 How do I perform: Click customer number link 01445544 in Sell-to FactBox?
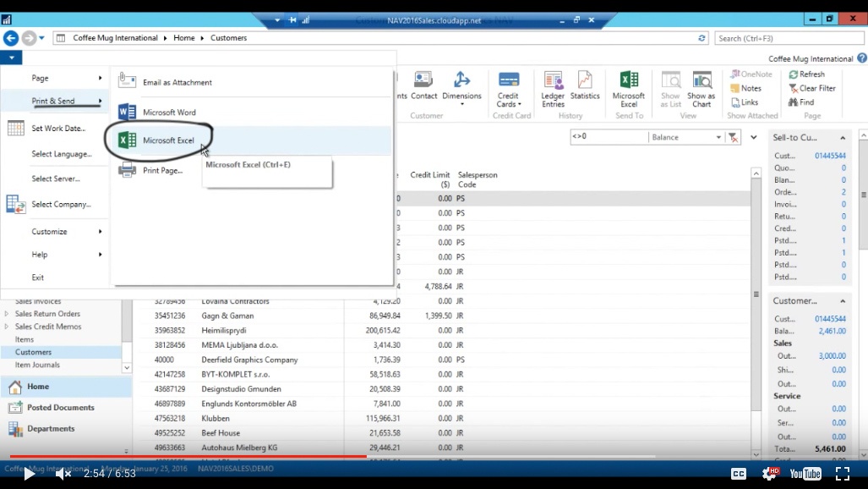point(830,156)
